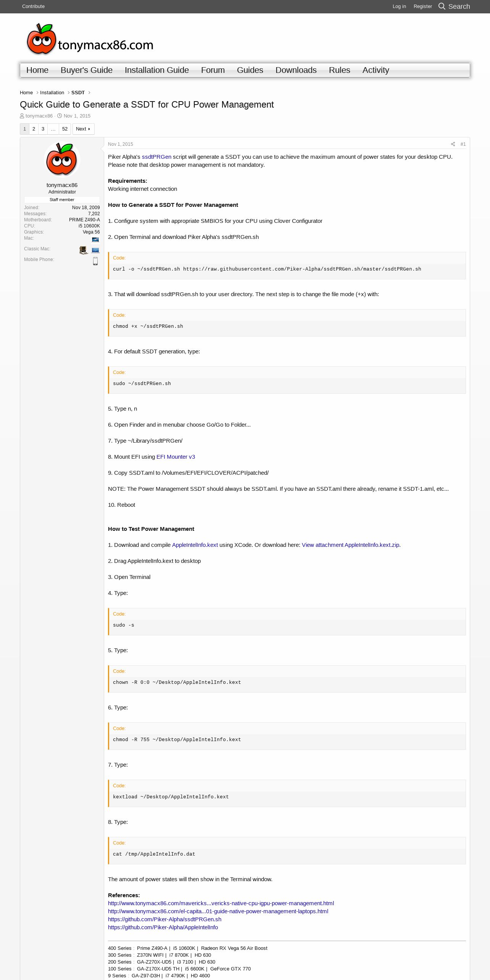
Task: Click tonymacx86 username in profile sidebar
Action: coord(62,185)
